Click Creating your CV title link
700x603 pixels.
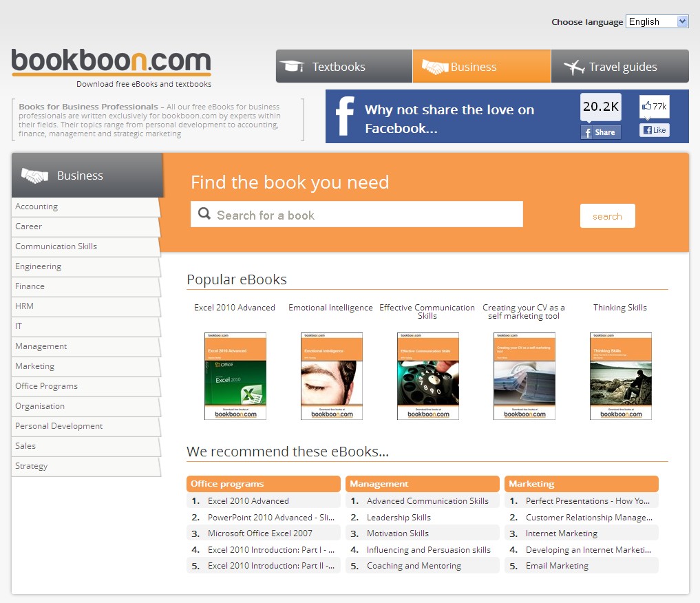[x=524, y=312]
